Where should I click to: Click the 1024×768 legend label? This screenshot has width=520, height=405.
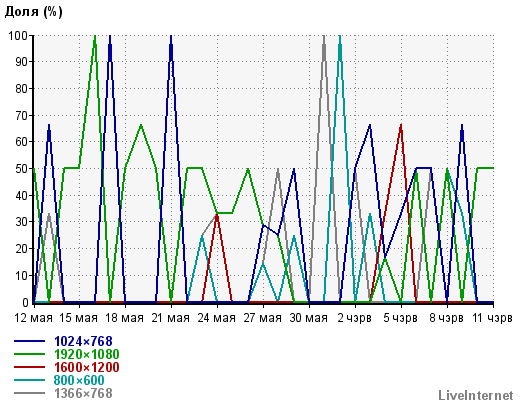pos(83,341)
